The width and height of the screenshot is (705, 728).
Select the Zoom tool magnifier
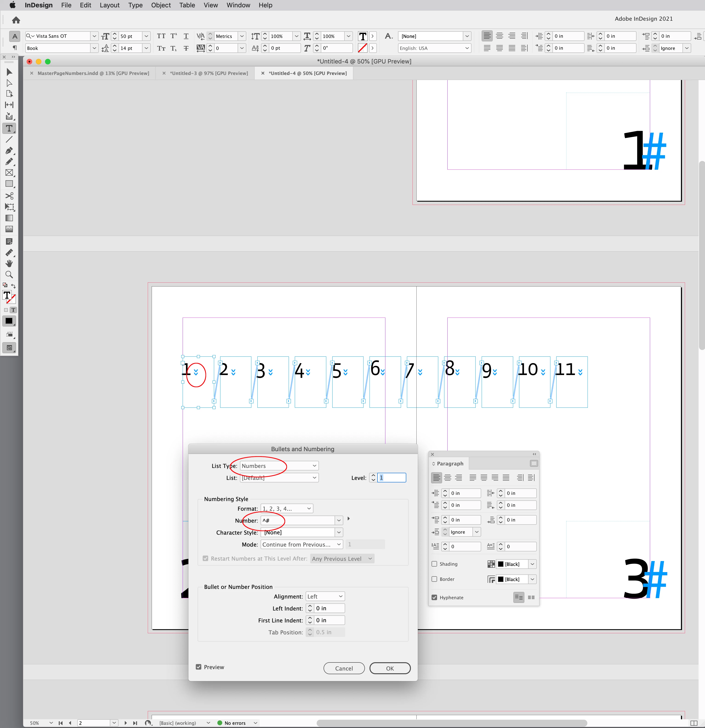click(9, 275)
